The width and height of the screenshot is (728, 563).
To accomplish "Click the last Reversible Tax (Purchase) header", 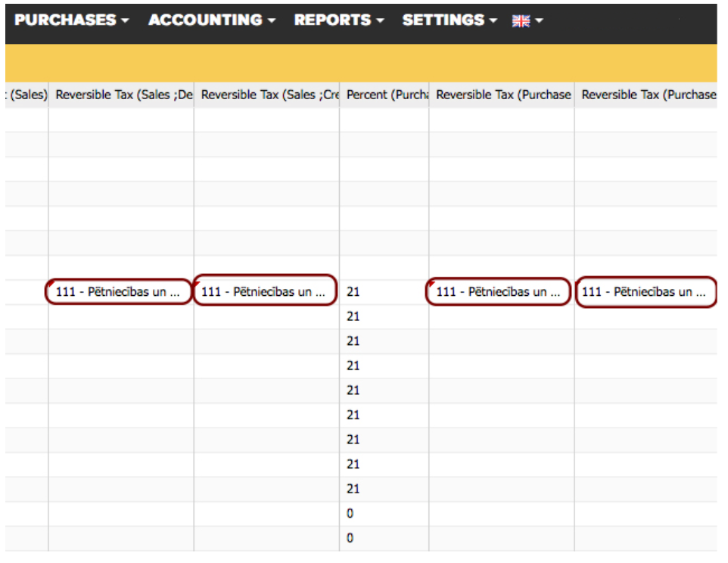I will pos(646,95).
